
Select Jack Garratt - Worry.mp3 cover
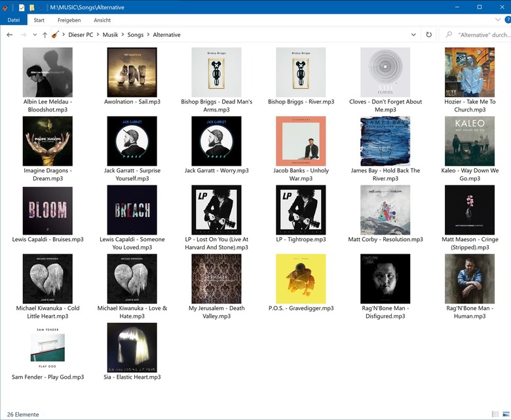tap(216, 141)
